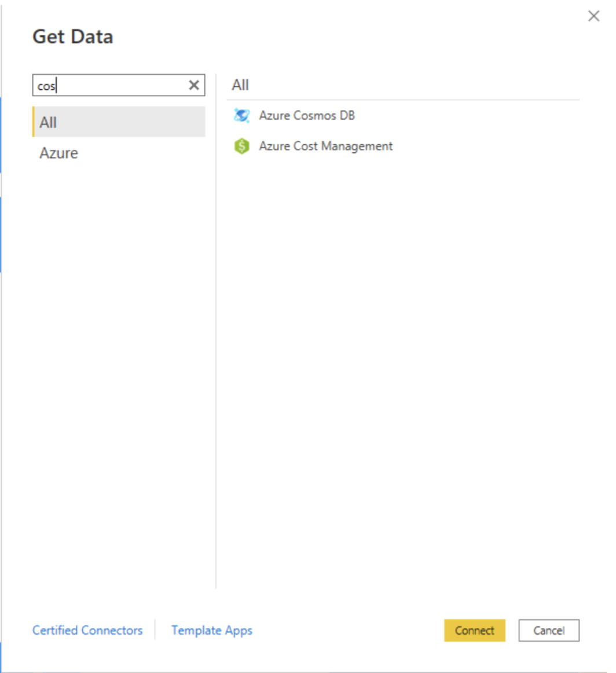
Task: Select the 'Azure Cost Management' text entry
Action: coord(325,146)
